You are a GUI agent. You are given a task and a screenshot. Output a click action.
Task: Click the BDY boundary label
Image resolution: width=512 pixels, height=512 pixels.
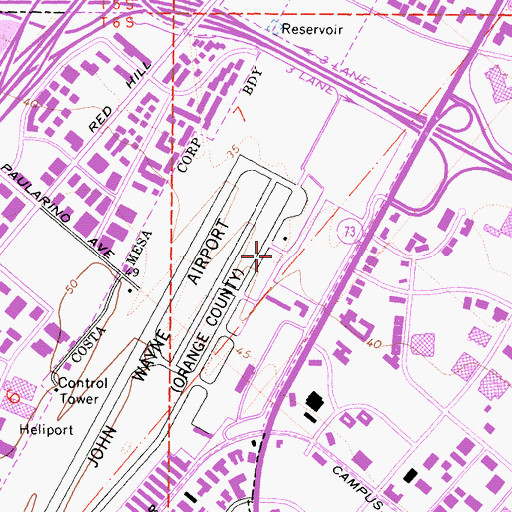click(x=253, y=81)
